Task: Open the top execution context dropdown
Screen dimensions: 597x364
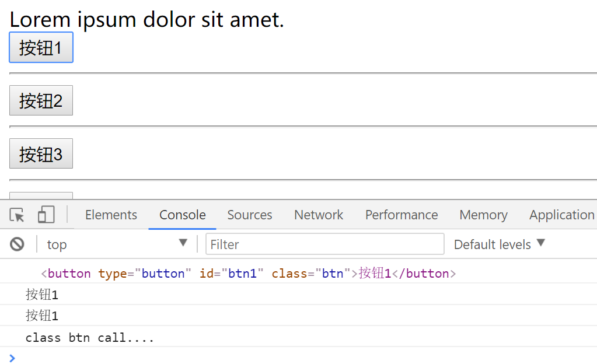Action: click(117, 244)
